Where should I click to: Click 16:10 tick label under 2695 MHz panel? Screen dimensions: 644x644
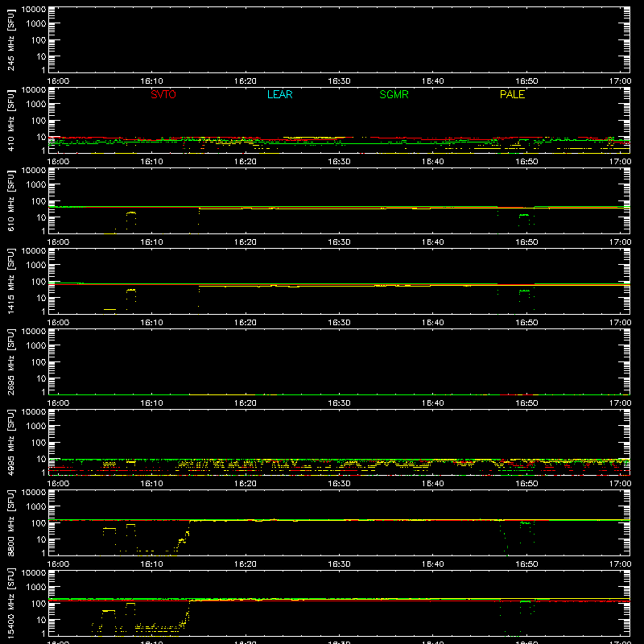(x=151, y=403)
